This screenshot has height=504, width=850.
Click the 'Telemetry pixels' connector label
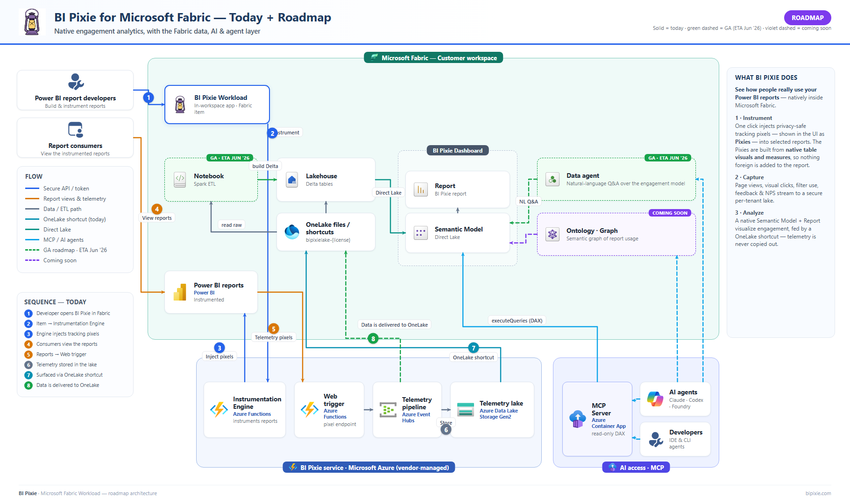point(274,337)
